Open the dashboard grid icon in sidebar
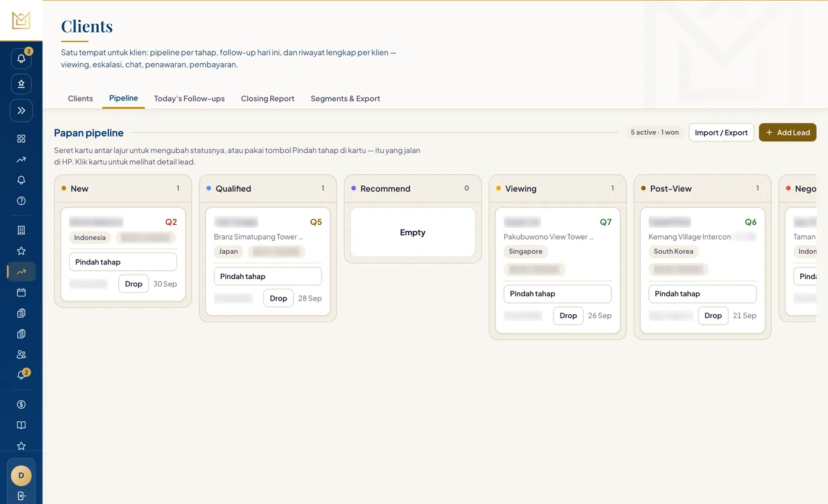 [x=21, y=138]
